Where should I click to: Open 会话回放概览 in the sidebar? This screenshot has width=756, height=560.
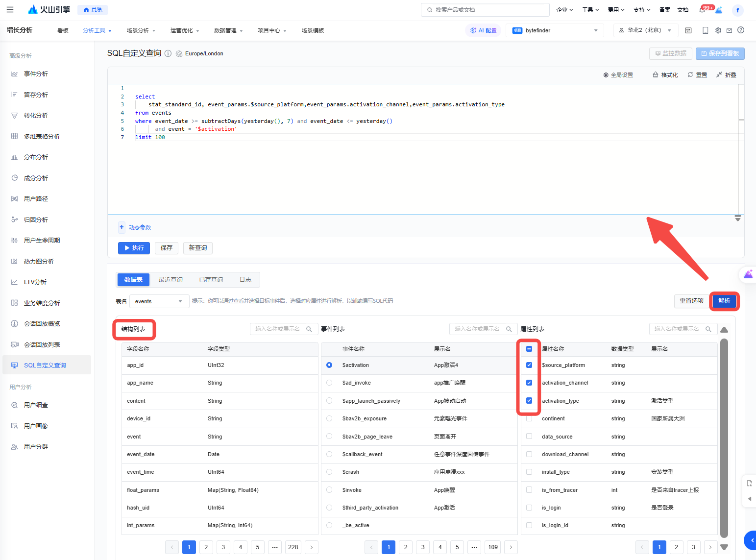(42, 324)
